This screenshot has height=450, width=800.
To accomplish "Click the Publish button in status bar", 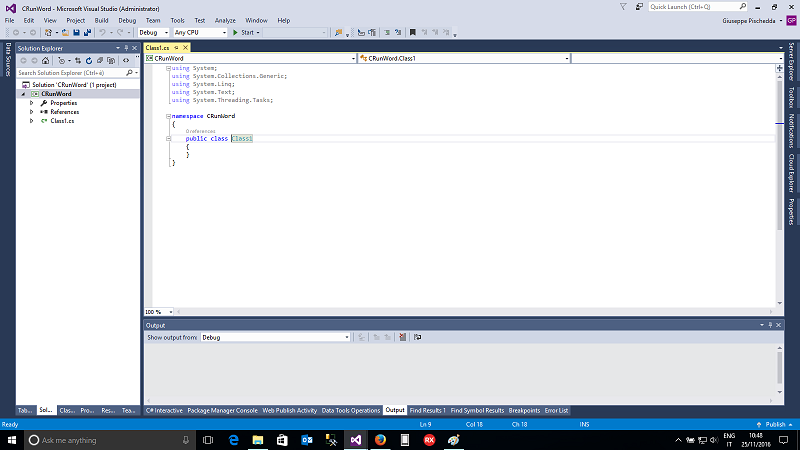I will (775, 424).
